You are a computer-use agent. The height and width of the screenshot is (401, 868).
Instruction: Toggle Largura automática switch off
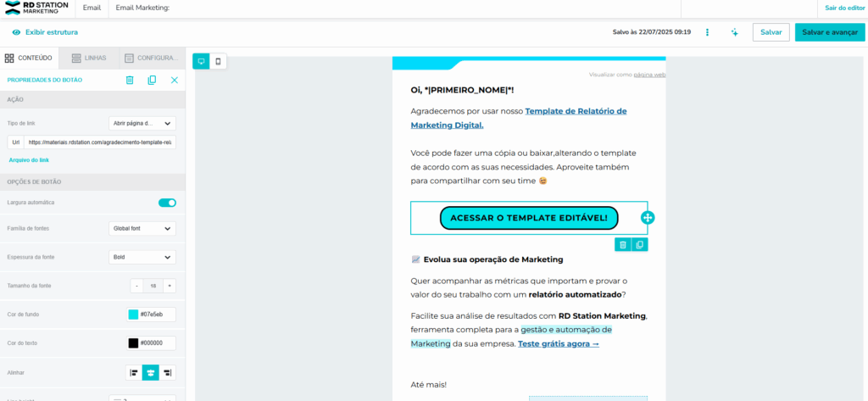167,203
